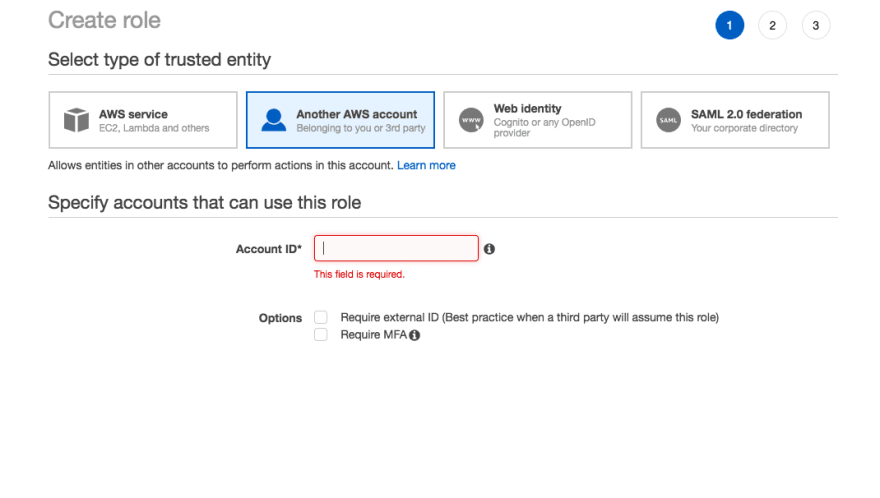Choose the Web identity trusted entity card
Viewport: 880px width, 498px height.
[x=538, y=120]
